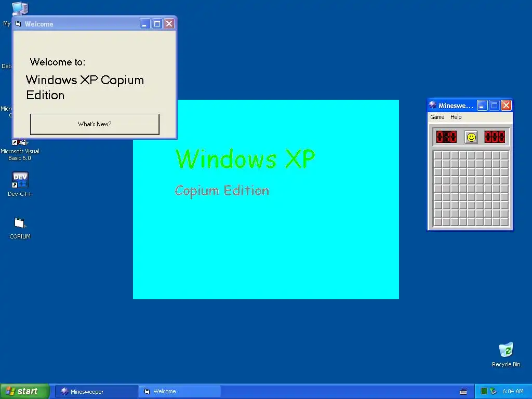532x399 pixels.
Task: Click the gray 'Copium Edition' wallpaper text
Action: tap(222, 191)
